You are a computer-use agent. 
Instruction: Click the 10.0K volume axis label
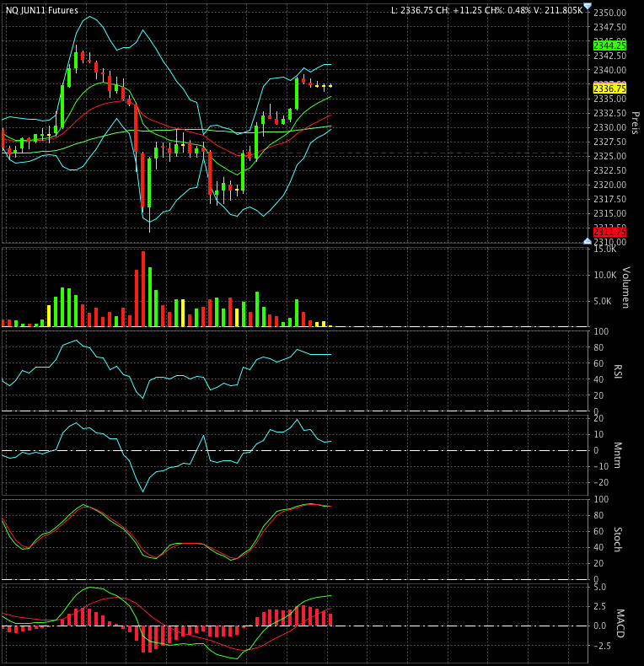point(605,275)
